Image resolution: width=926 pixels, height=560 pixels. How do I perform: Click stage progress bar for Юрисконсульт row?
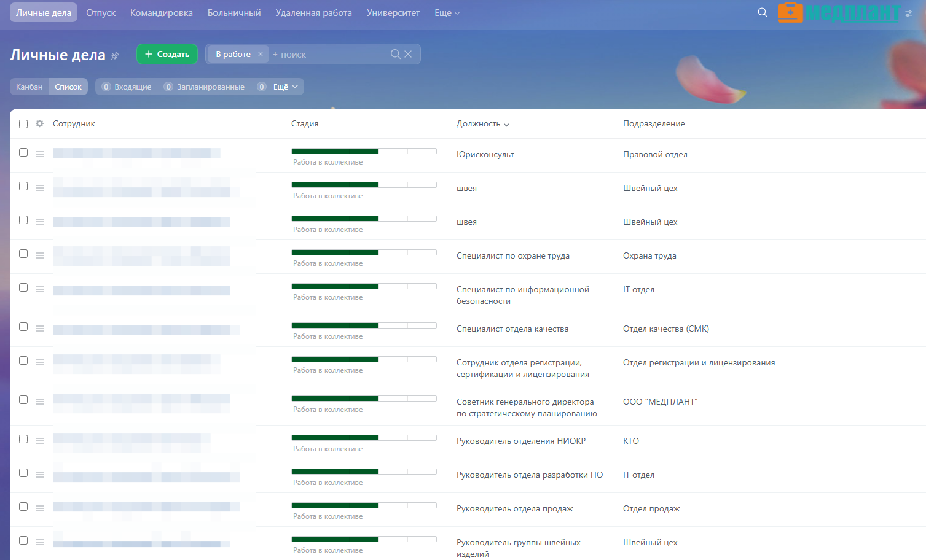coord(364,151)
